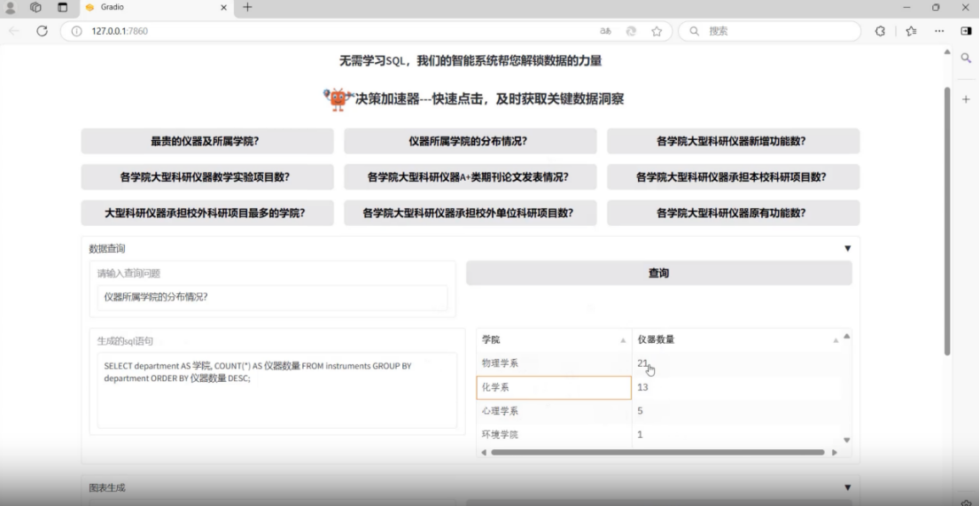Click the query question input field

click(x=273, y=298)
